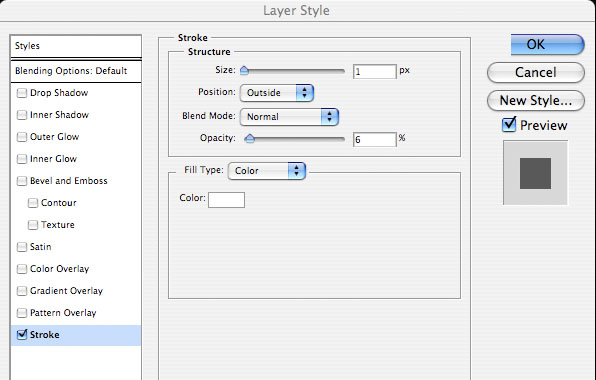Check the Texture option box
596x380 pixels.
tap(33, 225)
